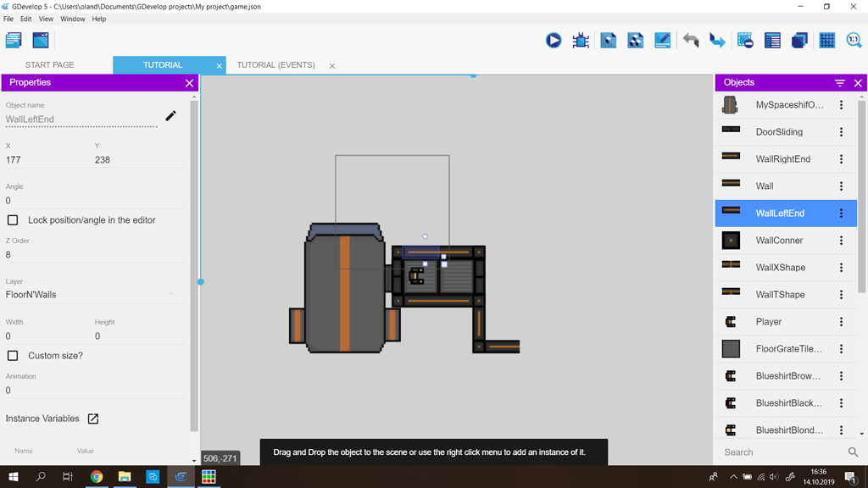The image size is (868, 488).
Task: Open Instance Variables editor
Action: pos(94,418)
